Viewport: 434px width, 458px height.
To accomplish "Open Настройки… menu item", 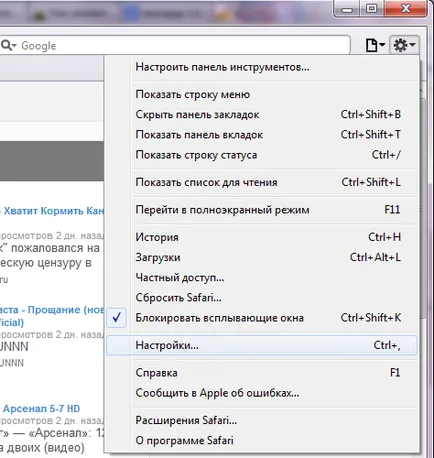I will coord(262,345).
